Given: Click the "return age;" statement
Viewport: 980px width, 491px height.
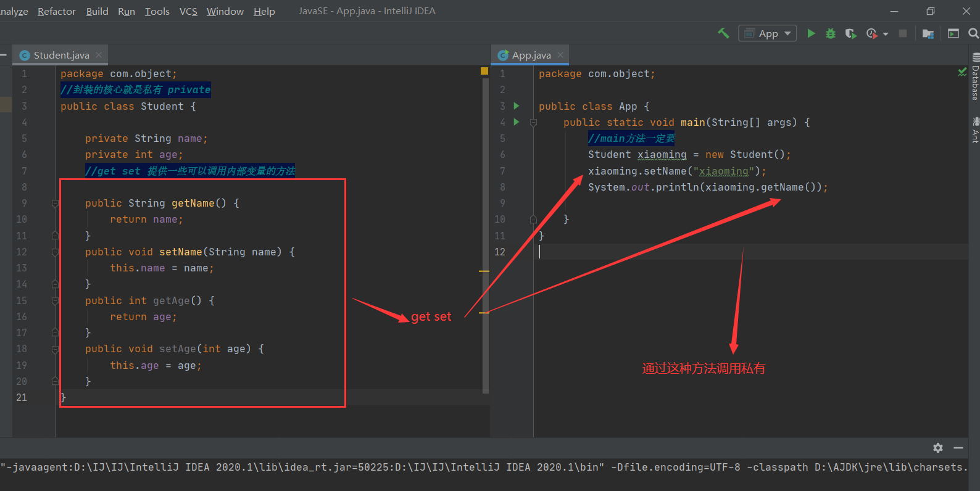Looking at the screenshot, I should tap(143, 317).
